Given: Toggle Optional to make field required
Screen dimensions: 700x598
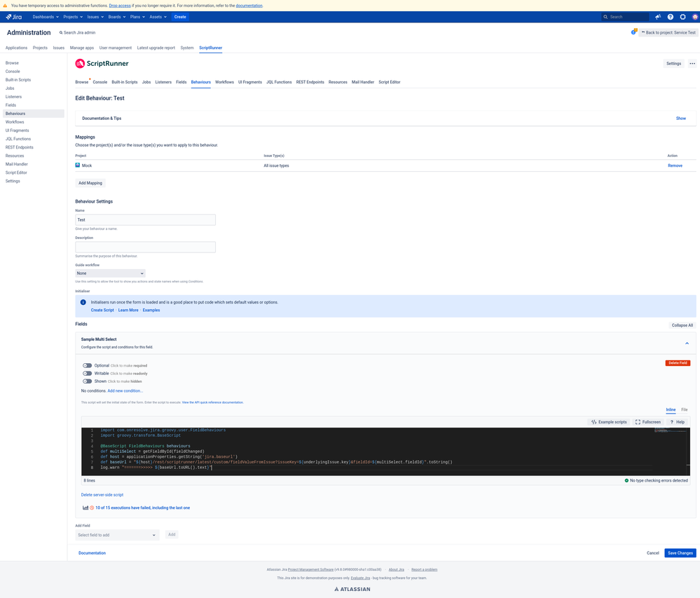Looking at the screenshot, I should pos(86,365).
